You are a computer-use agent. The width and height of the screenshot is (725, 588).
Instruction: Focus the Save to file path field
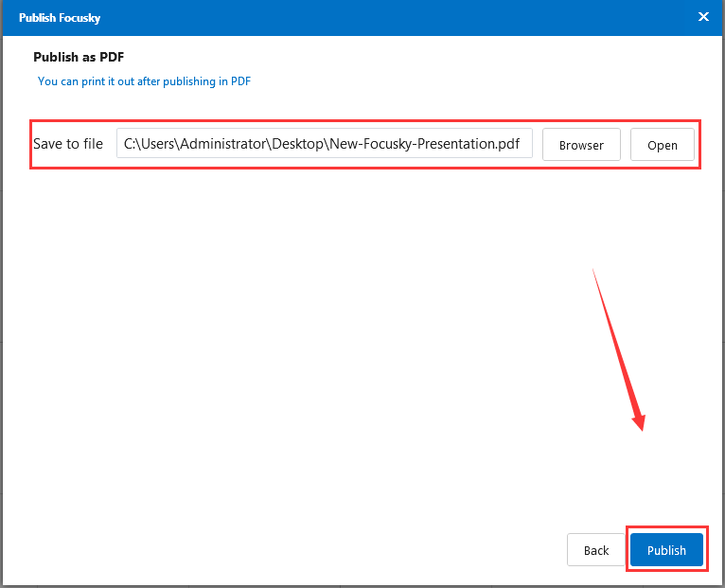click(x=324, y=143)
